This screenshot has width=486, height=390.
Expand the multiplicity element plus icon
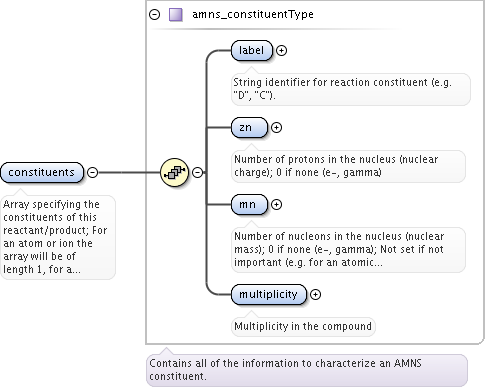point(315,294)
